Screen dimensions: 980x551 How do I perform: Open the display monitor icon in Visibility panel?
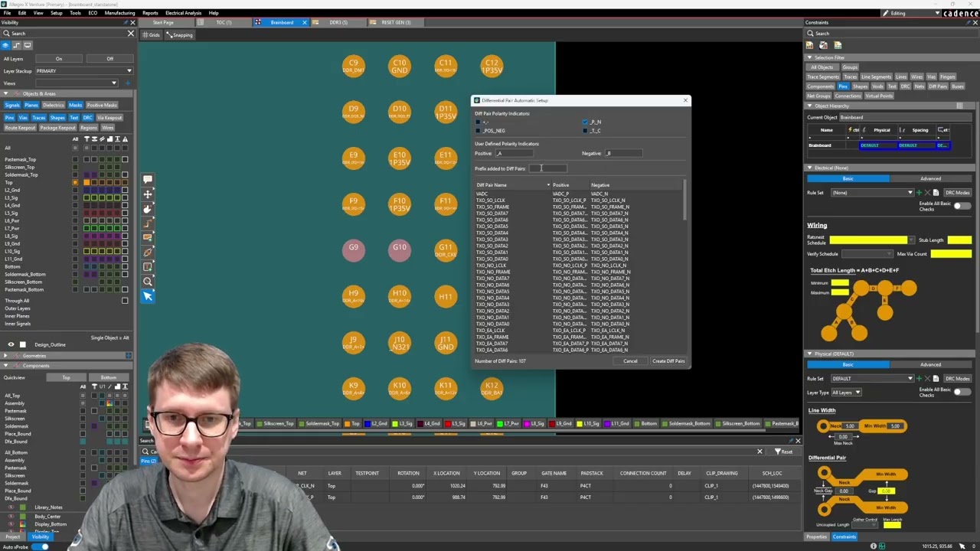pyautogui.click(x=28, y=45)
